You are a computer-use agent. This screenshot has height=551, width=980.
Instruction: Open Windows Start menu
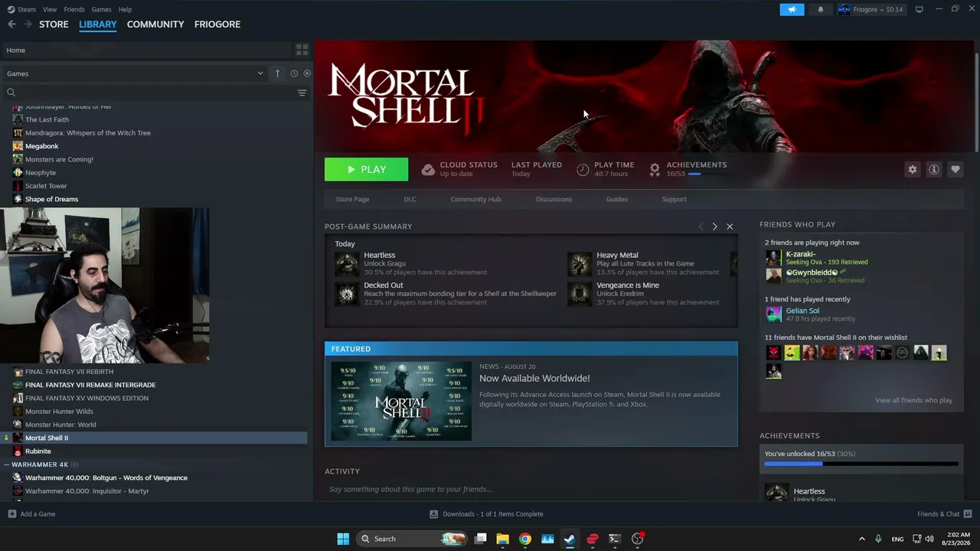pos(343,539)
